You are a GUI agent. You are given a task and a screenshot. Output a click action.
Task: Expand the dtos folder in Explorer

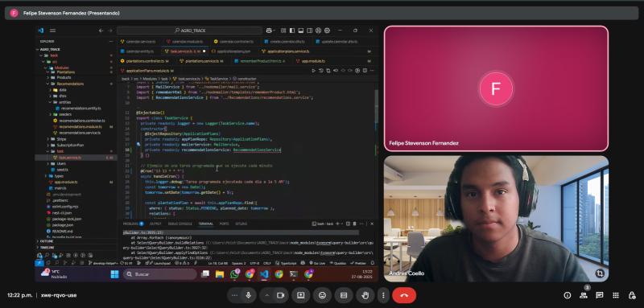63,96
